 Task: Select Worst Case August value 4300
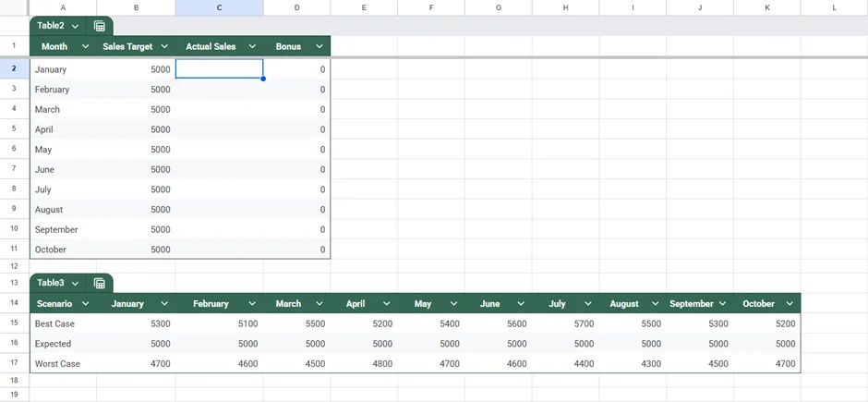633,363
